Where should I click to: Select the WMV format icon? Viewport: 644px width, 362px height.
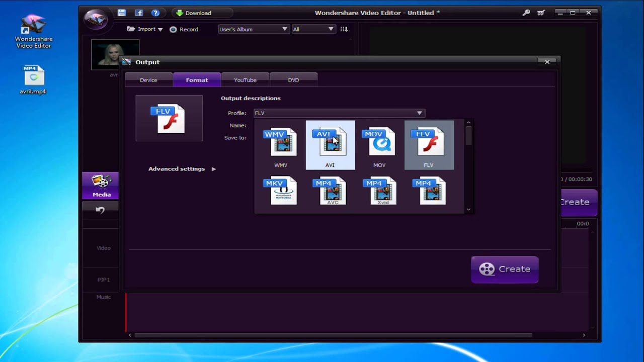[x=281, y=145]
